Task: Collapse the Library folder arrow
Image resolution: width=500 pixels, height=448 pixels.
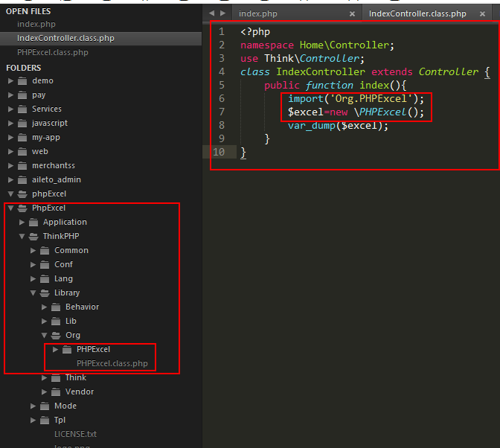Action: pyautogui.click(x=33, y=292)
